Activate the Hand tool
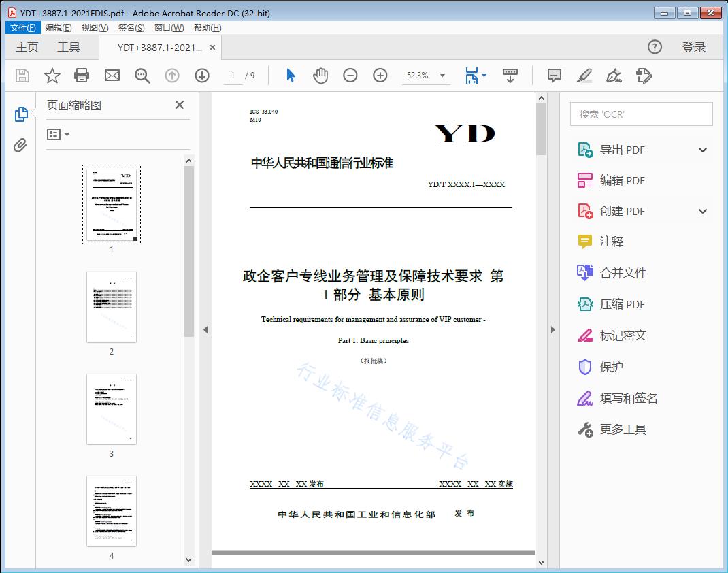 pos(320,76)
